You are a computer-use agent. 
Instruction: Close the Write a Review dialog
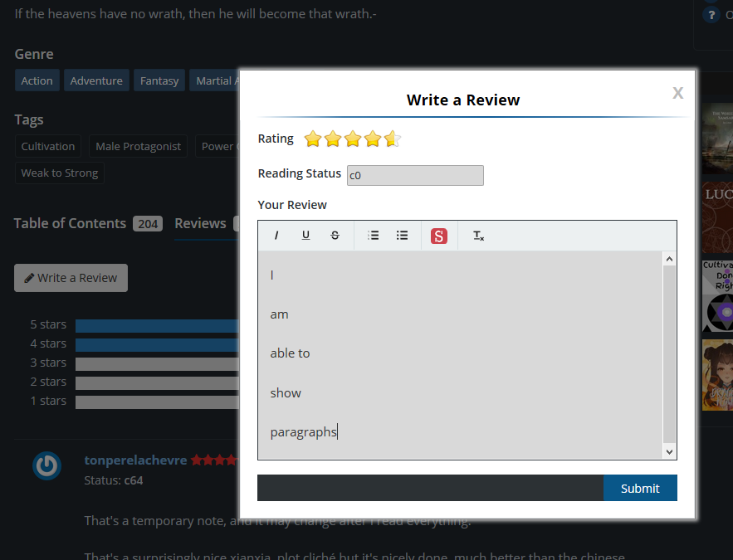click(677, 93)
